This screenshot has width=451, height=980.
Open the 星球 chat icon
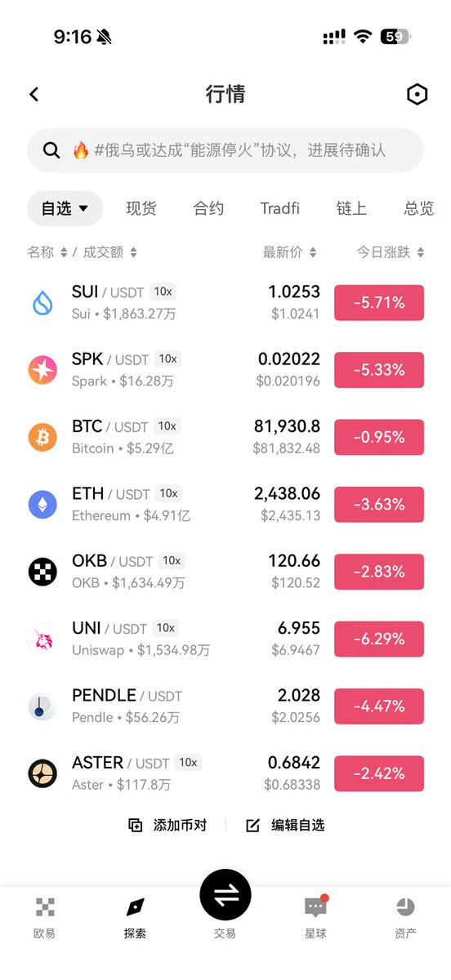click(x=315, y=907)
